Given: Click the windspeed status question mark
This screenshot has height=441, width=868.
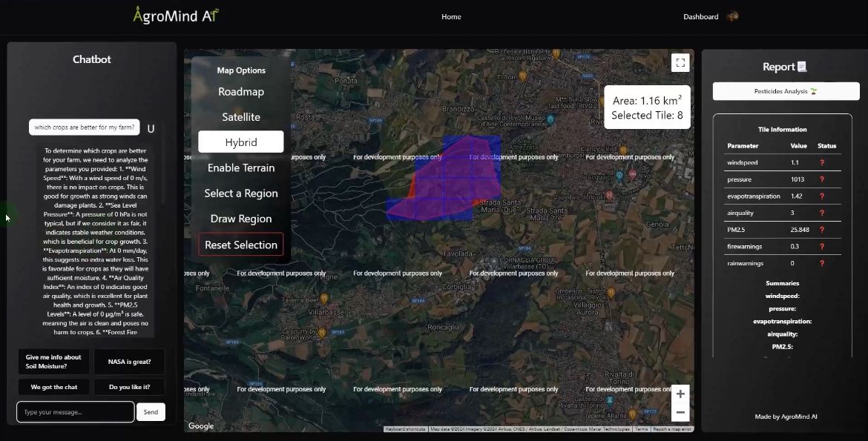Looking at the screenshot, I should [x=822, y=162].
